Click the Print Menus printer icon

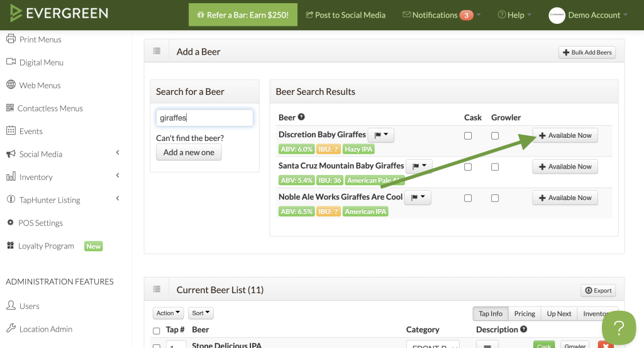[11, 39]
